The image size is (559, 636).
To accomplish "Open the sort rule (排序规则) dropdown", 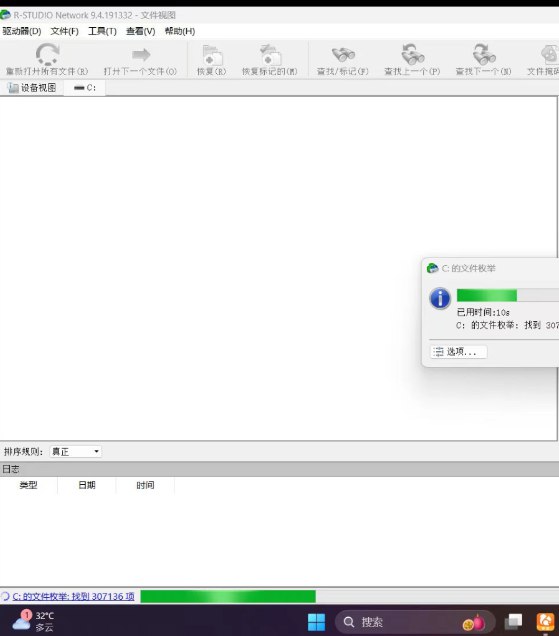I will click(x=75, y=451).
